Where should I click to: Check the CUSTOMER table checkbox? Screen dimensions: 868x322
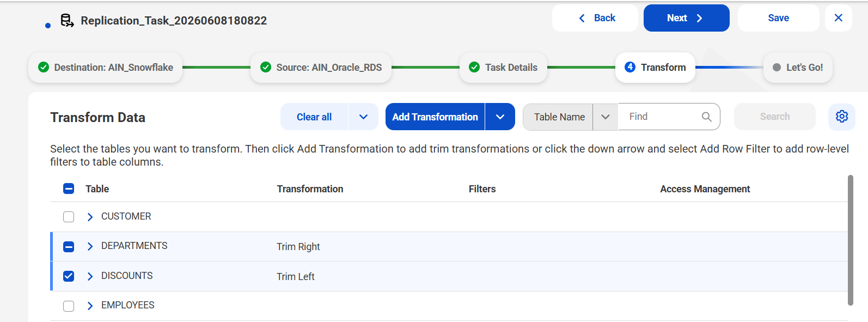tap(69, 217)
